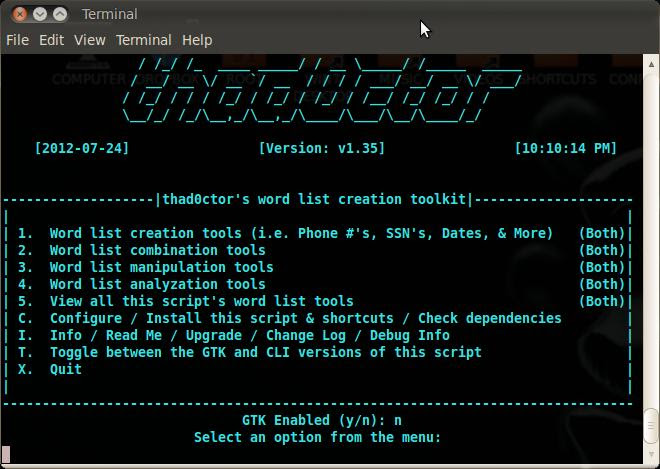Open the Edit menu

pos(51,40)
